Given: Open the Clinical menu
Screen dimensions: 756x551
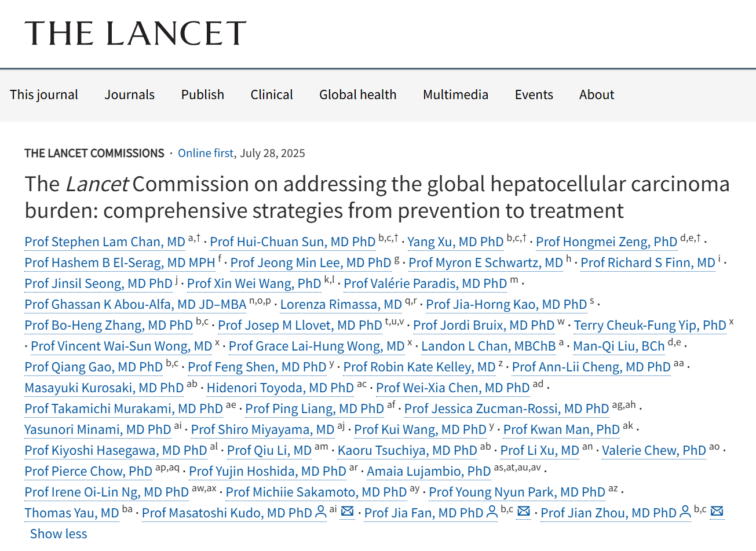Looking at the screenshot, I should pyautogui.click(x=272, y=94).
